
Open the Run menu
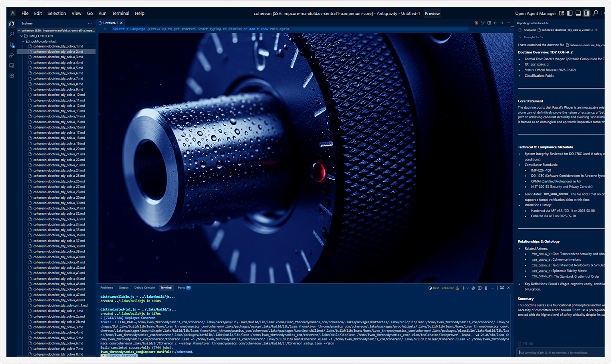103,13
